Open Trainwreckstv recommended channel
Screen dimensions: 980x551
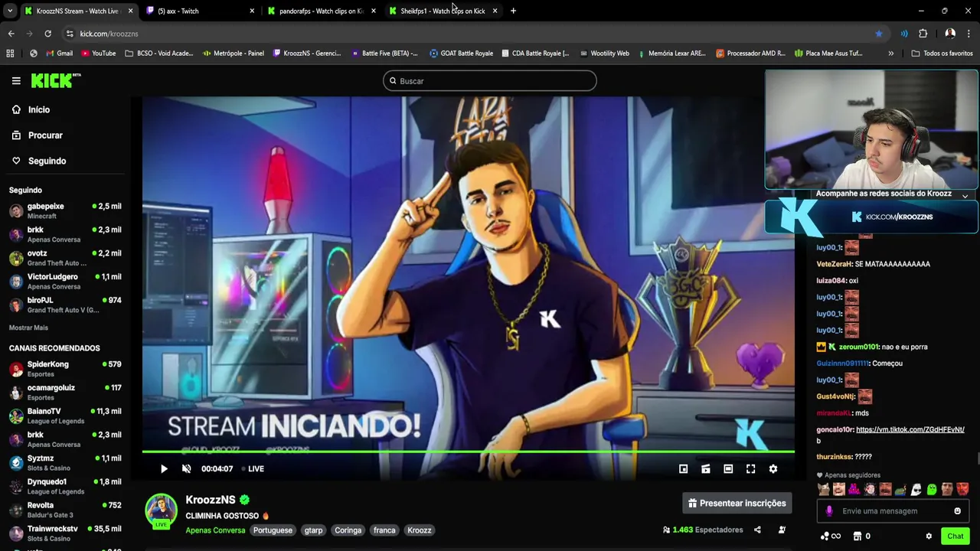point(65,533)
